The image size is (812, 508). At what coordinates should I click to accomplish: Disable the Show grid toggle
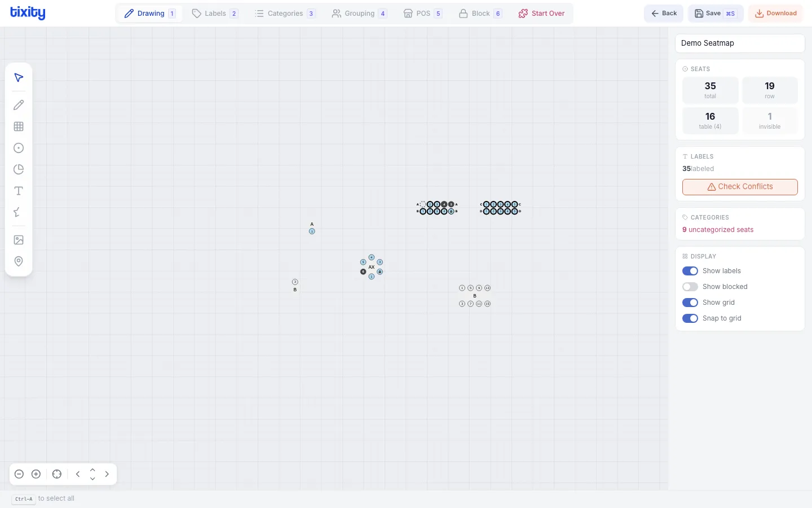tap(690, 303)
